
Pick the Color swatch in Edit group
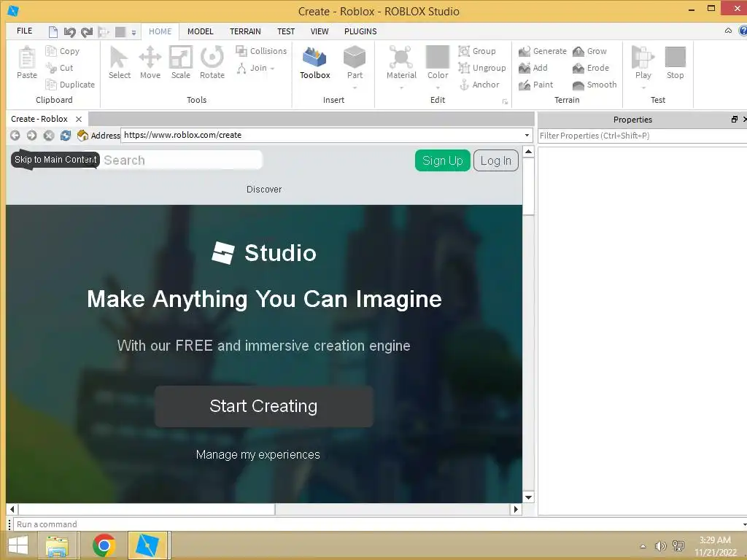tap(438, 57)
